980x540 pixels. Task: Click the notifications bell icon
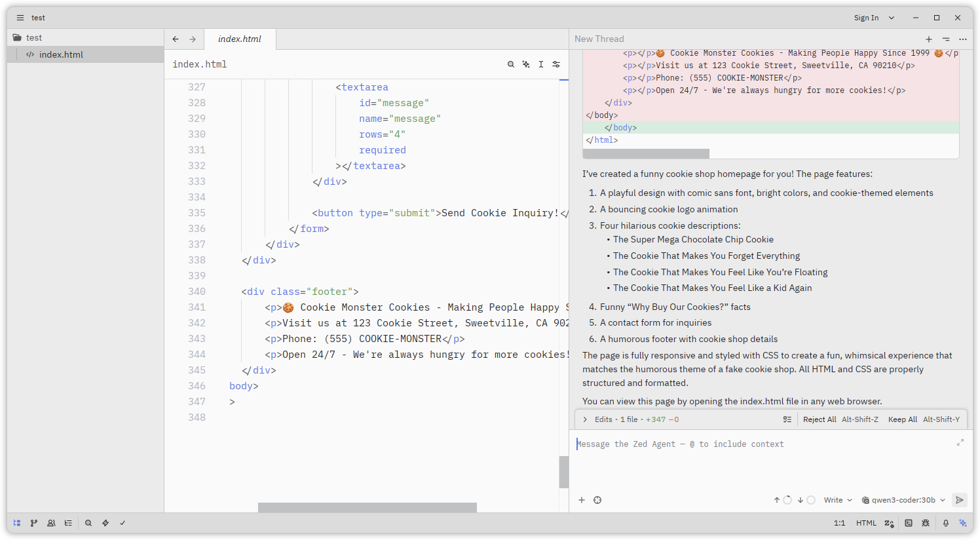click(x=946, y=523)
